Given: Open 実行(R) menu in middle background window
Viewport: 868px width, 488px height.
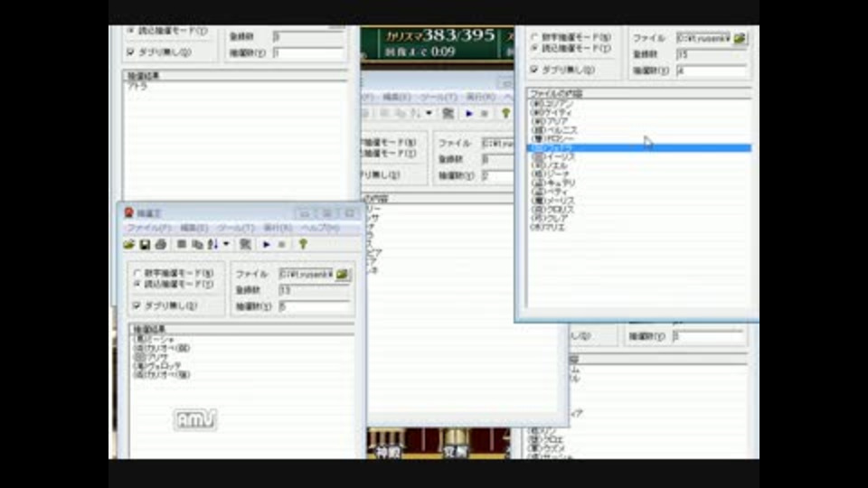Looking at the screenshot, I should [x=480, y=98].
